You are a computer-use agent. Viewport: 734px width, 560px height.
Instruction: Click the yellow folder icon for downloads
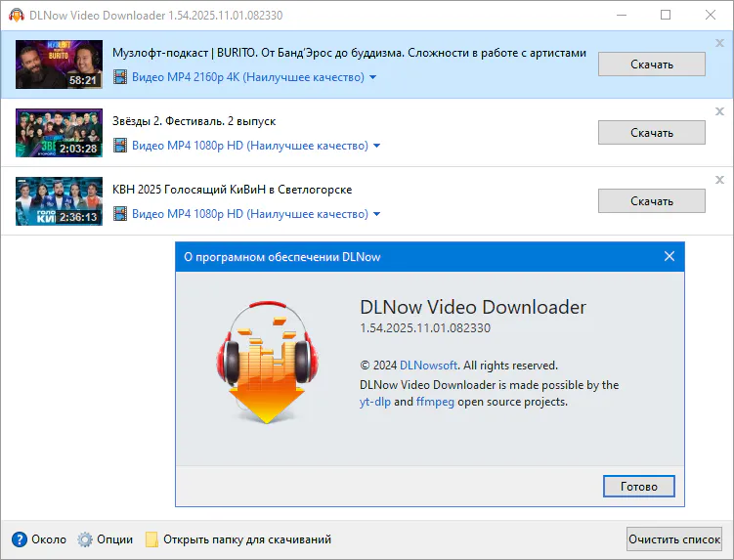[151, 538]
